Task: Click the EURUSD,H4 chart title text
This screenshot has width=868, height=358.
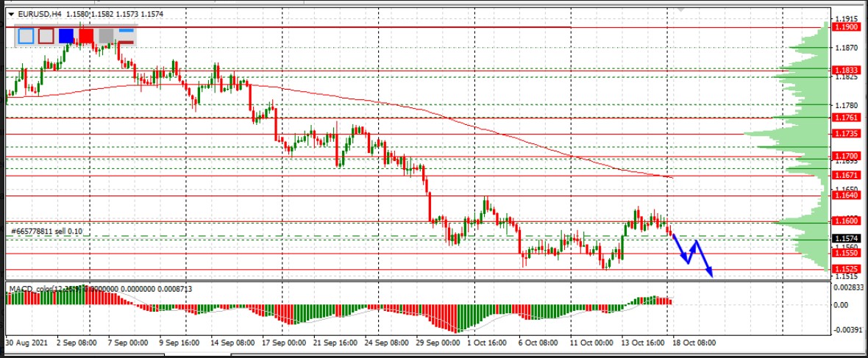Action: click(40, 13)
